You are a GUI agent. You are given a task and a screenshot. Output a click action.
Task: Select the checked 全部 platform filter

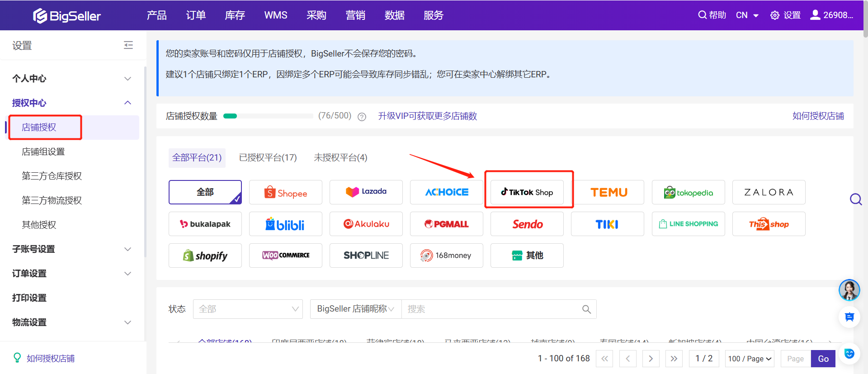tap(205, 192)
